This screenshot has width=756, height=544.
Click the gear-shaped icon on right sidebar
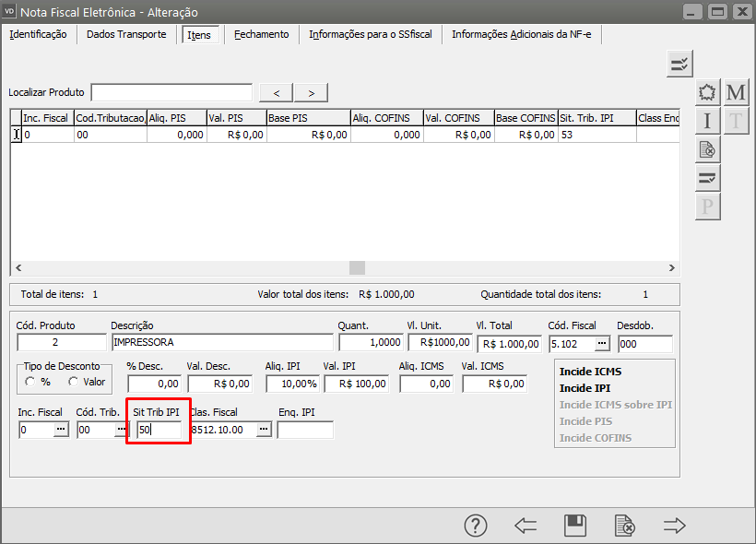(707, 92)
